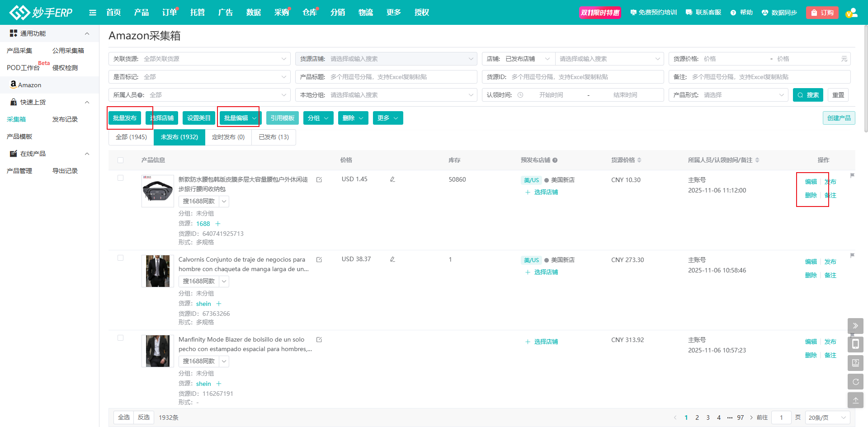Screen dimensions: 868x427
Task: Click the back-to-top arrow icon
Action: [x=855, y=400]
